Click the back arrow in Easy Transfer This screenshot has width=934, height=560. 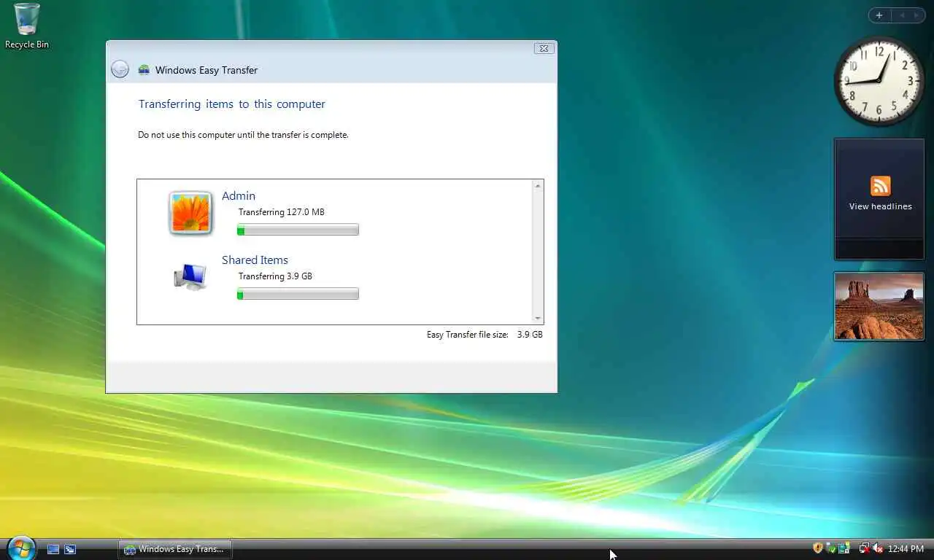point(120,69)
